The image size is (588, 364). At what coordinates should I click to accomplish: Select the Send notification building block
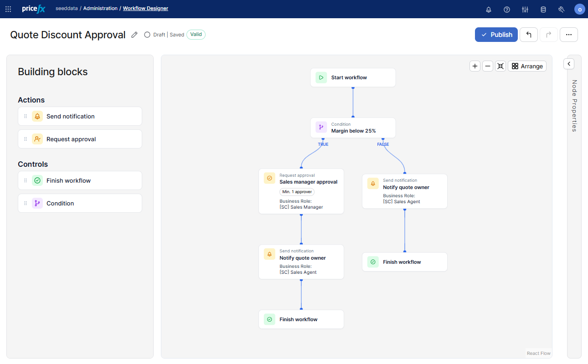(80, 116)
